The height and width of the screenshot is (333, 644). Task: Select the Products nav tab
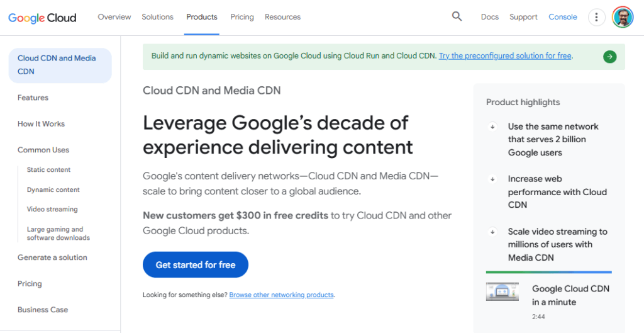coord(202,17)
